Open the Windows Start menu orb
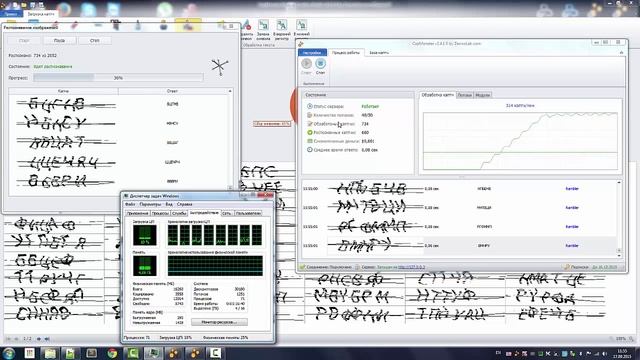The image size is (640, 360). point(9,353)
